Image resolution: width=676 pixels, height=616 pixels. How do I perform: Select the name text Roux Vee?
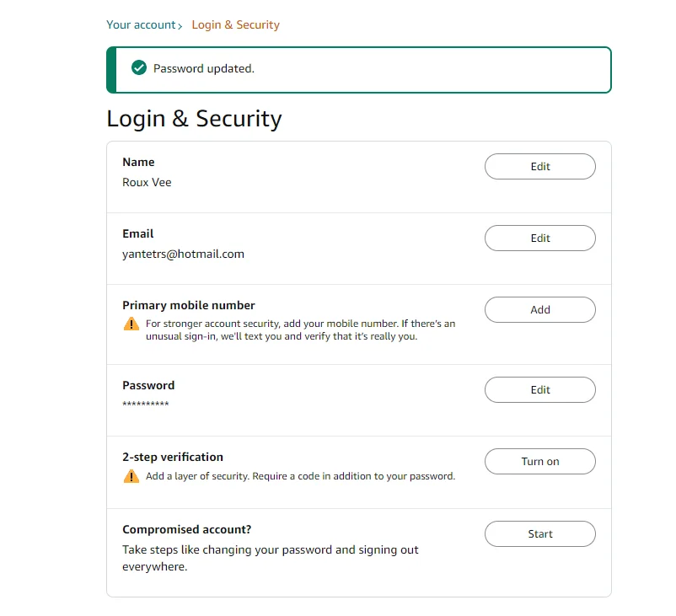[147, 182]
